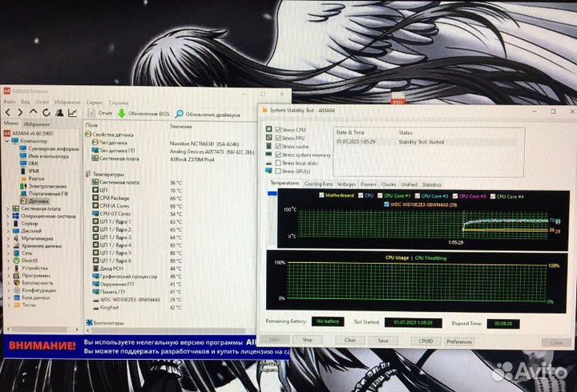Click the Stress local disks icon
This screenshot has height=392, width=577.
(269, 163)
